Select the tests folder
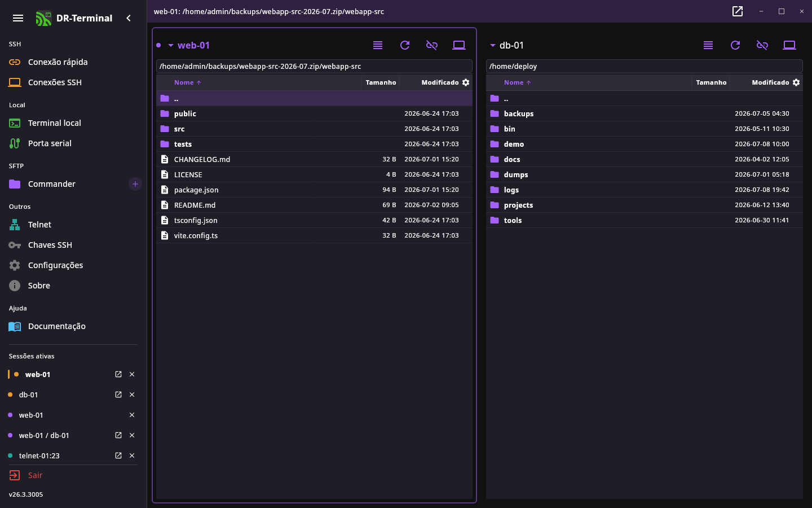 tap(314, 144)
